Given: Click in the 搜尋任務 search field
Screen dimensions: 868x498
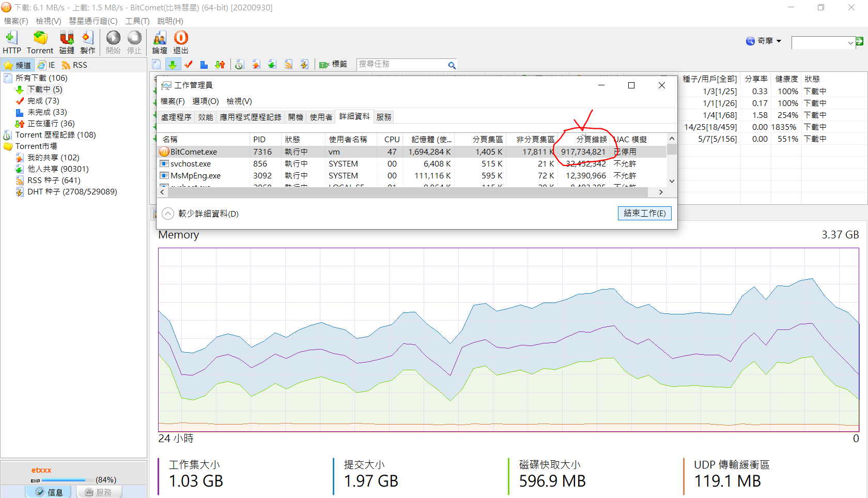Looking at the screenshot, I should click(401, 65).
